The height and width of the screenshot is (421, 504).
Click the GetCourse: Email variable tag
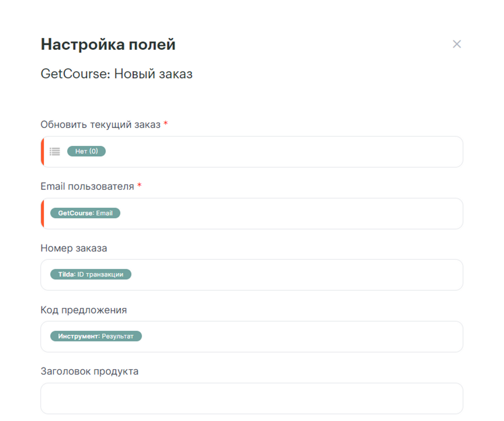click(85, 213)
